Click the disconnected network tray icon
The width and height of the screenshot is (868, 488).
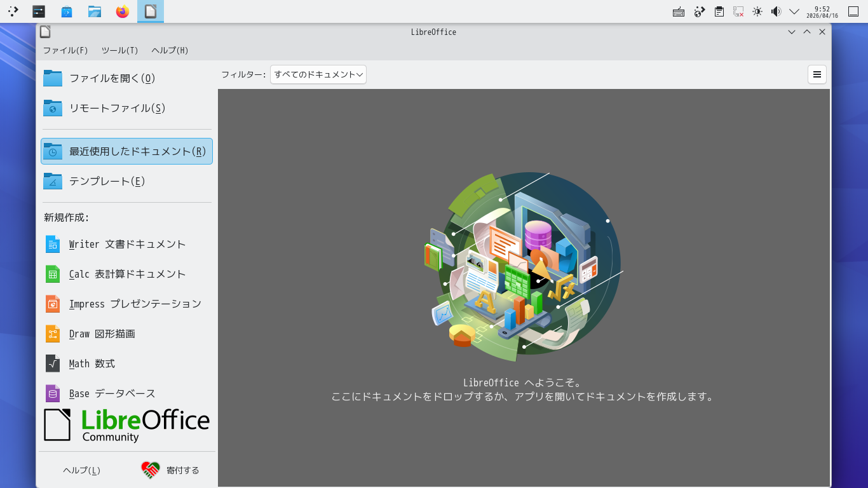click(x=738, y=11)
